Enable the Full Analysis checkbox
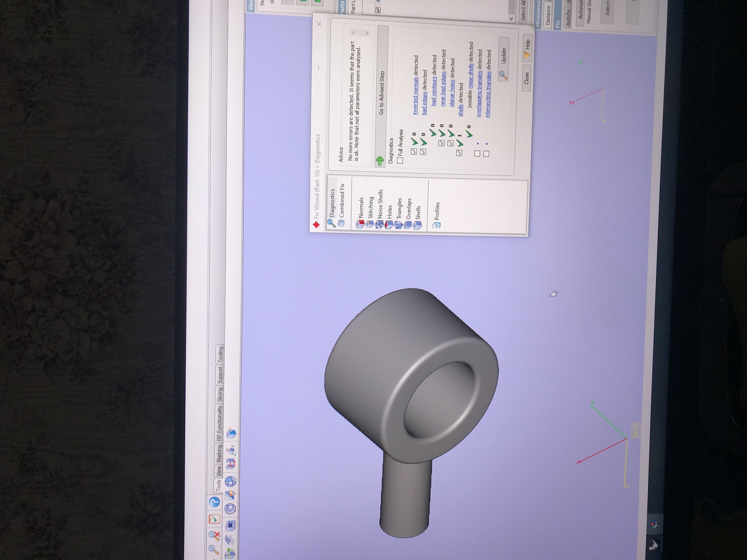Image resolution: width=747 pixels, height=560 pixels. [x=400, y=160]
